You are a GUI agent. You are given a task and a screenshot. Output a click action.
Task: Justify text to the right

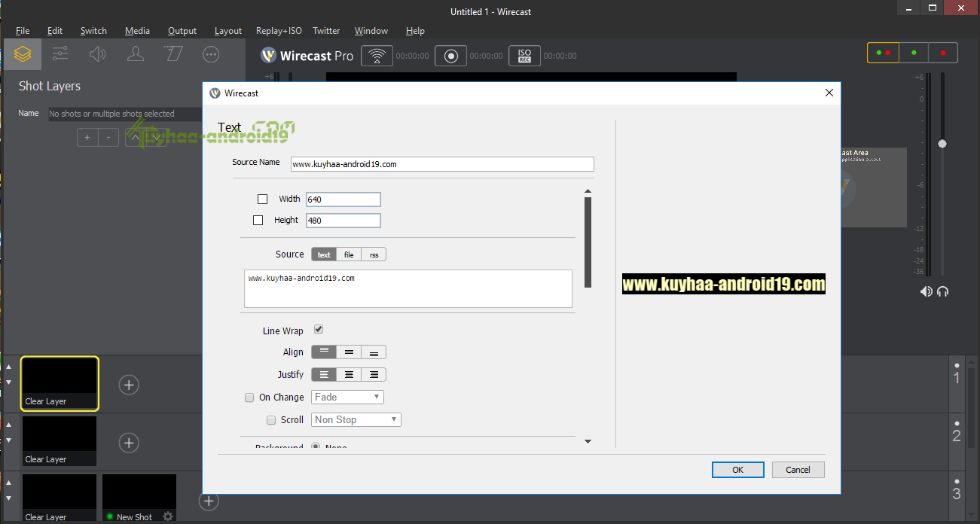(374, 374)
